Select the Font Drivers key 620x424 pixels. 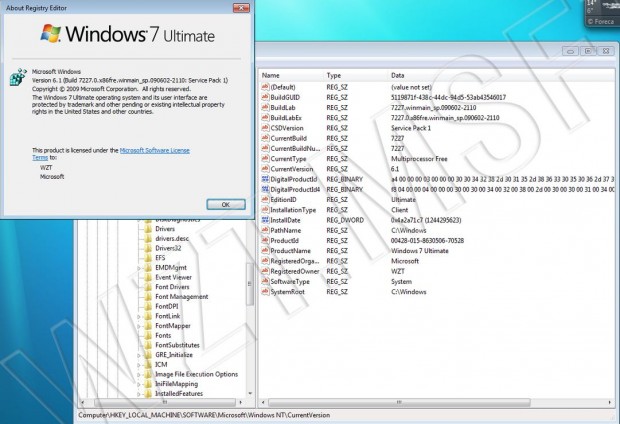pyautogui.click(x=172, y=287)
